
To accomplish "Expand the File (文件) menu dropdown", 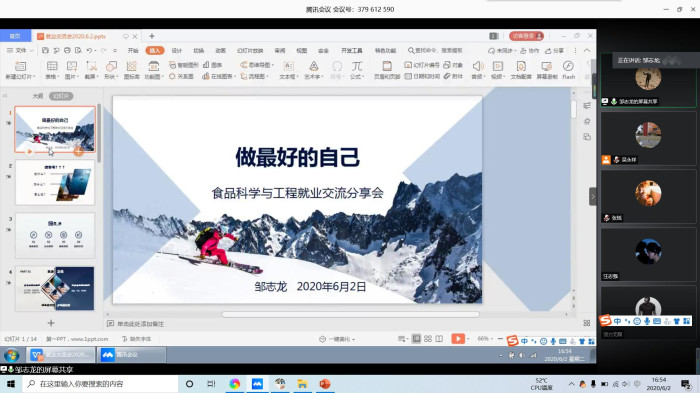I will pos(21,50).
